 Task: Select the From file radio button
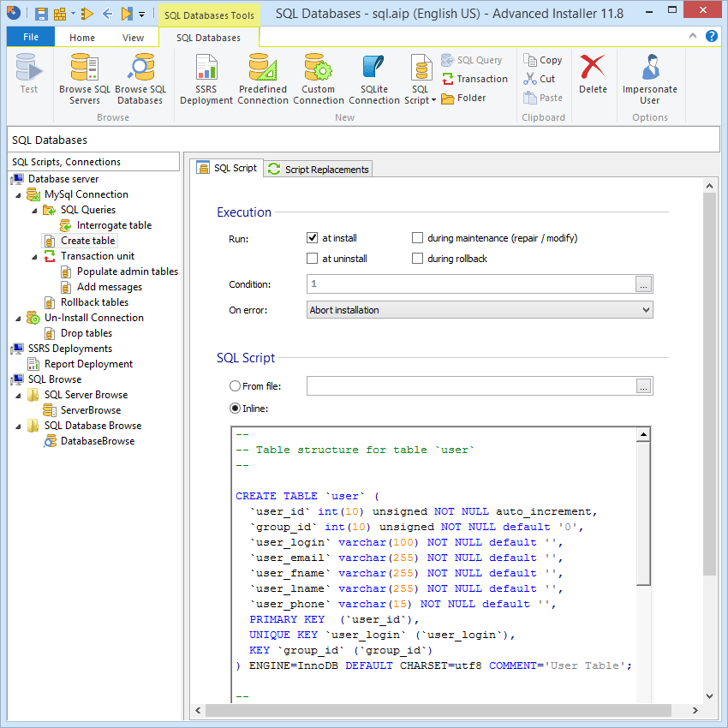click(x=235, y=385)
